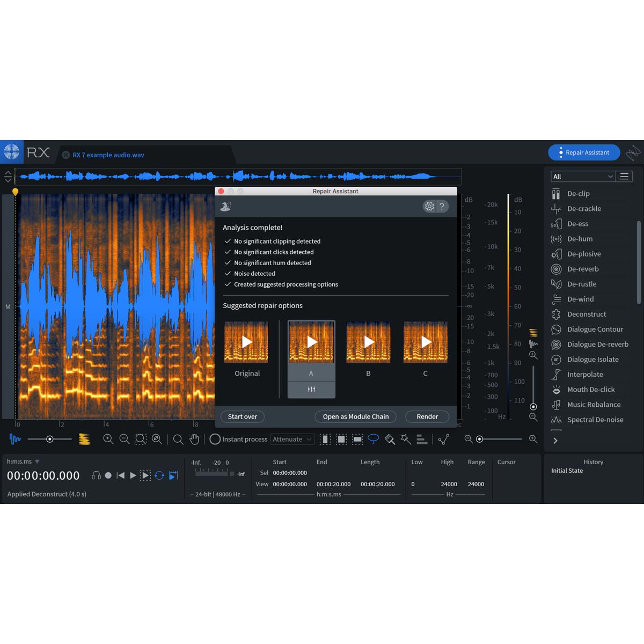Select the Time selection tool
This screenshot has width=644, height=644.
click(x=325, y=439)
